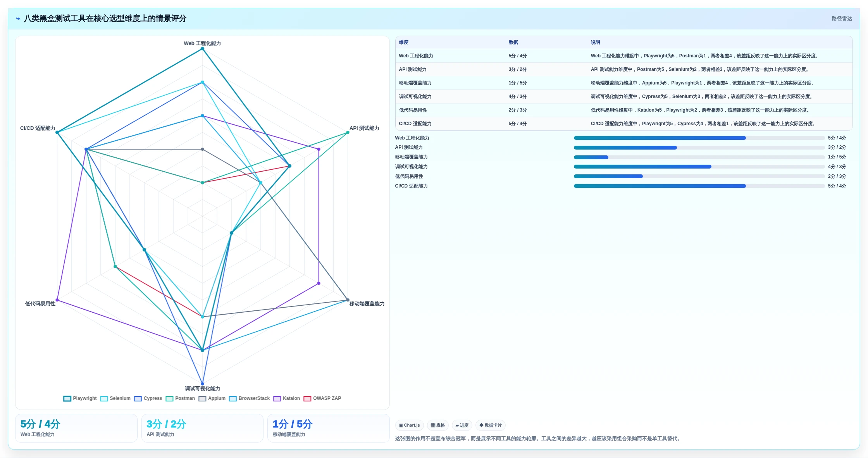This screenshot has height=458, width=868.
Task: Click the 说明 column header
Action: tap(596, 42)
